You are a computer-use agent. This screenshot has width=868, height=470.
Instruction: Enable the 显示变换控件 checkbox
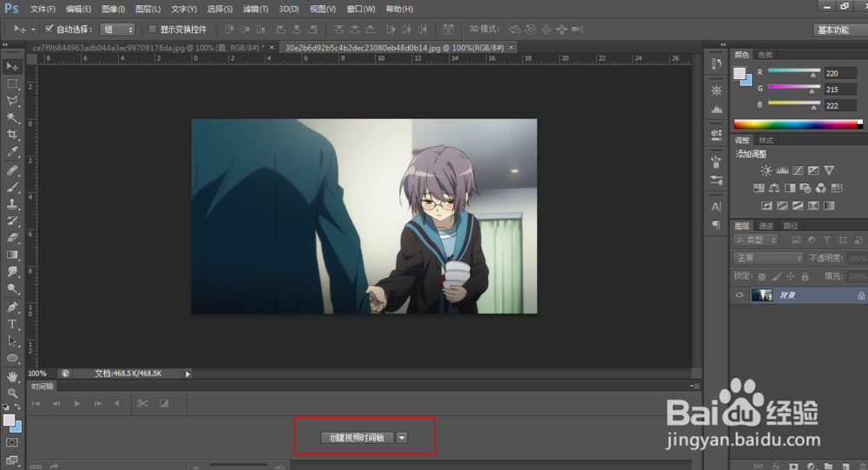pos(152,29)
